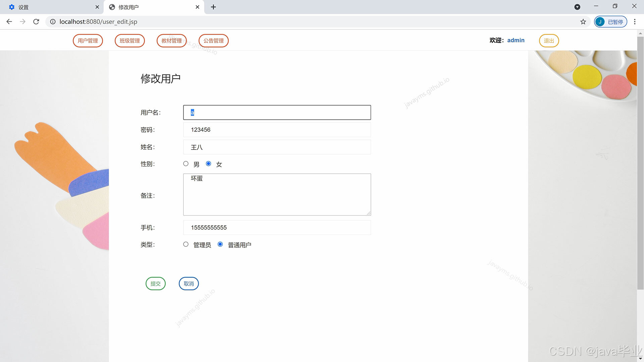Open the 已暂停 profile button
Image resolution: width=644 pixels, height=362 pixels.
[x=610, y=22]
